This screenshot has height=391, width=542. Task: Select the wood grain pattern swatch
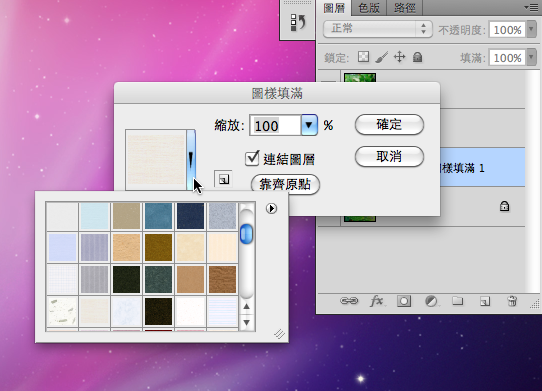pos(223,279)
